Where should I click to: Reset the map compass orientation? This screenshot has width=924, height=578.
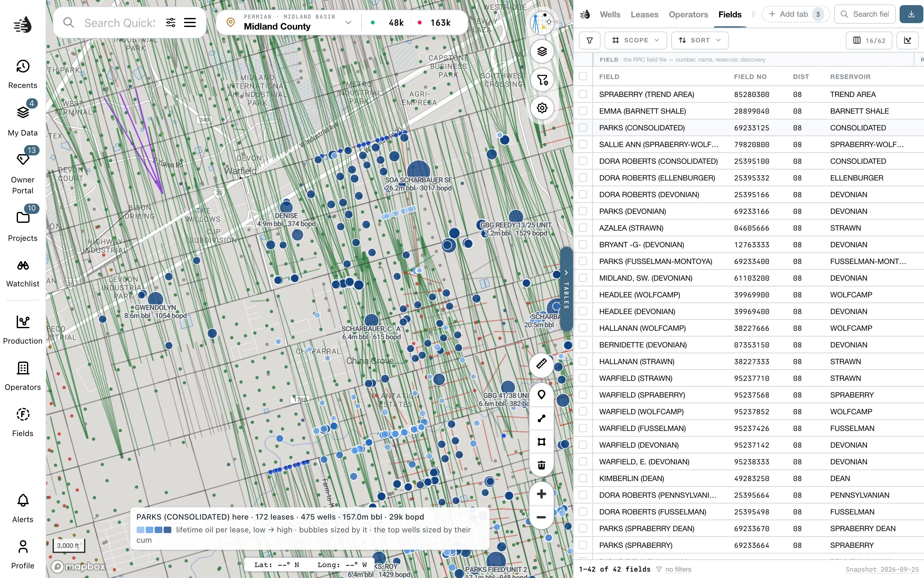point(542,22)
